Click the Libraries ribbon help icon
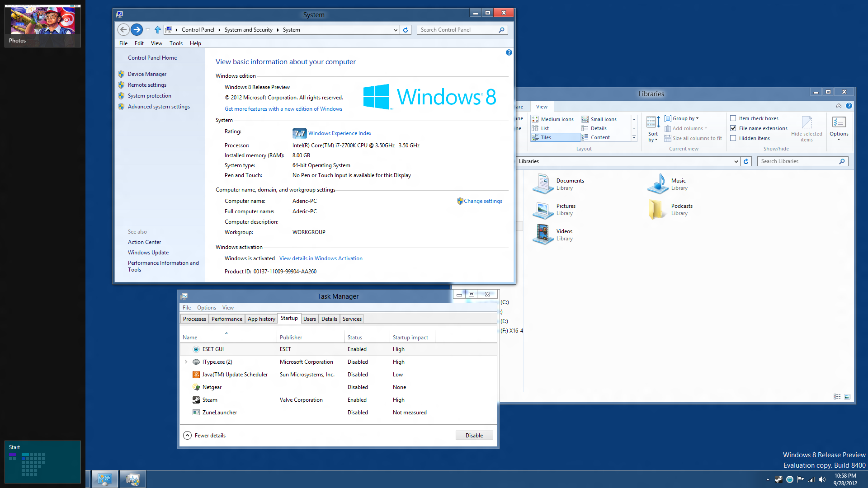The height and width of the screenshot is (488, 868). [x=849, y=106]
